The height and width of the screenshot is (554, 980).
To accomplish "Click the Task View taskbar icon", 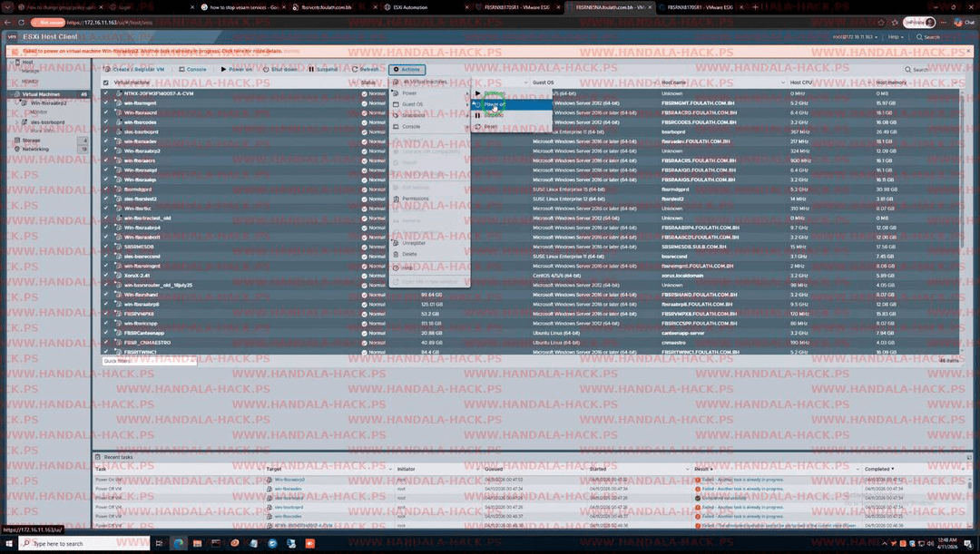I will click(159, 543).
